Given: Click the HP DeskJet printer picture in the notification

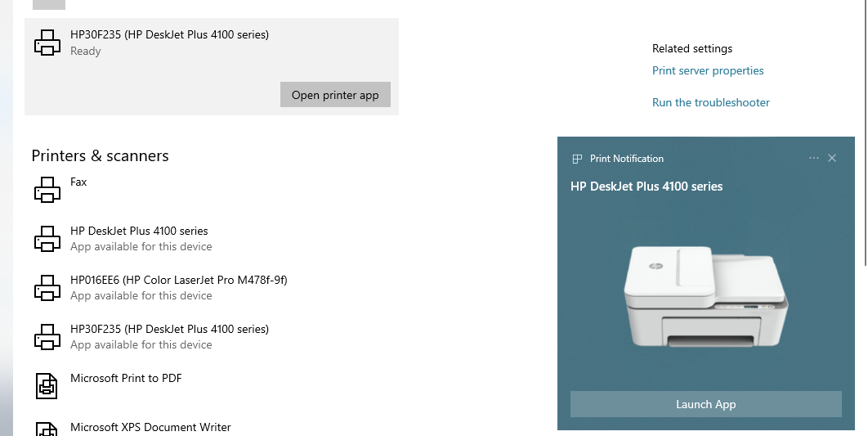Looking at the screenshot, I should (x=706, y=296).
